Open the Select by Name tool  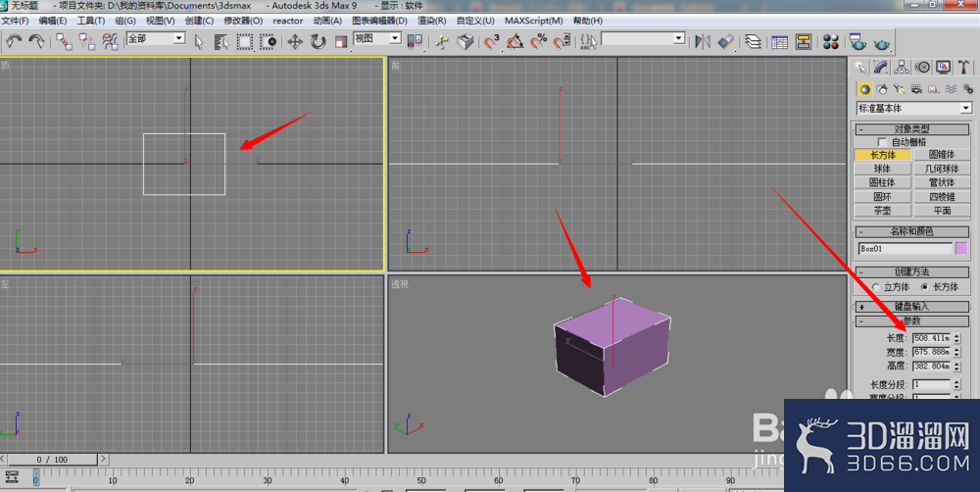pos(221,42)
